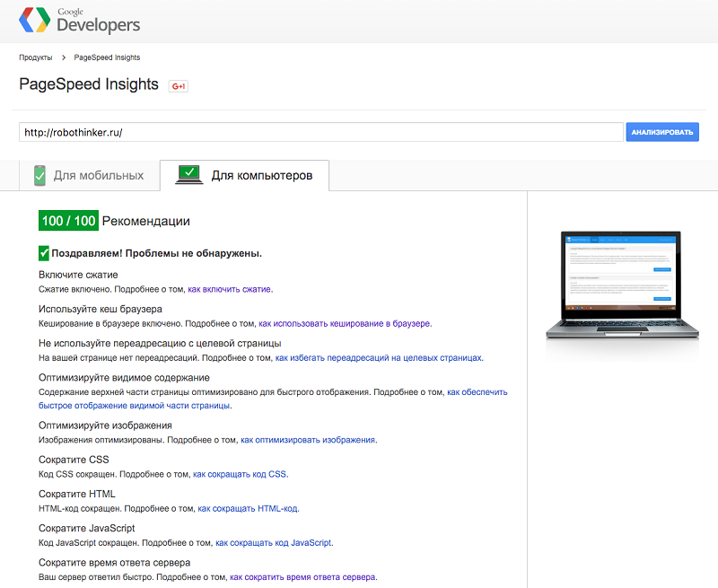Click the green checkmark beside Поздравляем
The width and height of the screenshot is (718, 588).
tap(44, 253)
